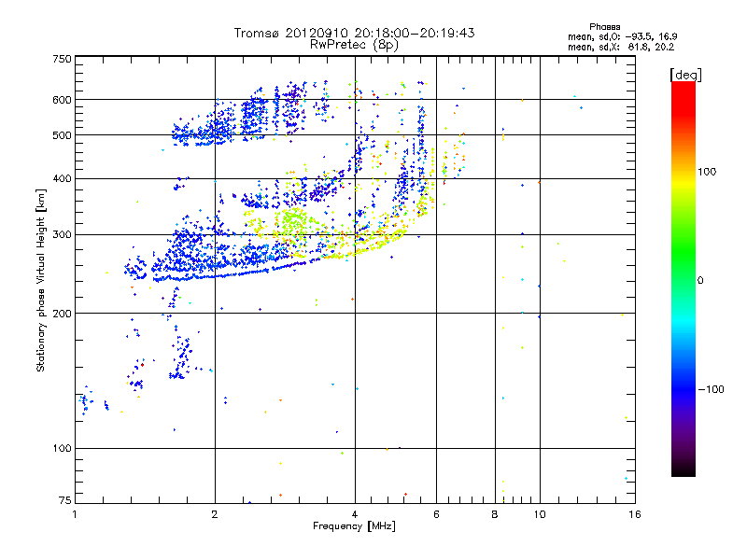Click the x-axis tick label '1'
747x560 pixels.
[75, 514]
